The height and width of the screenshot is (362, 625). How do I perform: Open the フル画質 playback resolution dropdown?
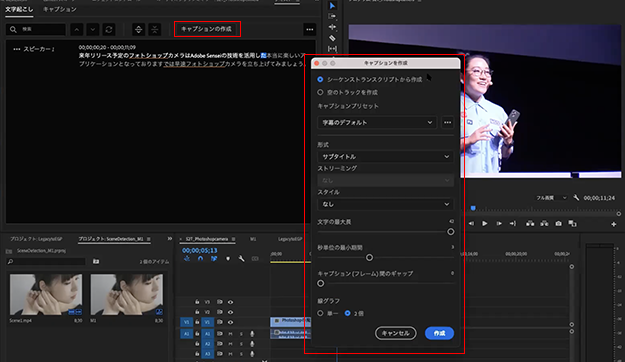551,198
